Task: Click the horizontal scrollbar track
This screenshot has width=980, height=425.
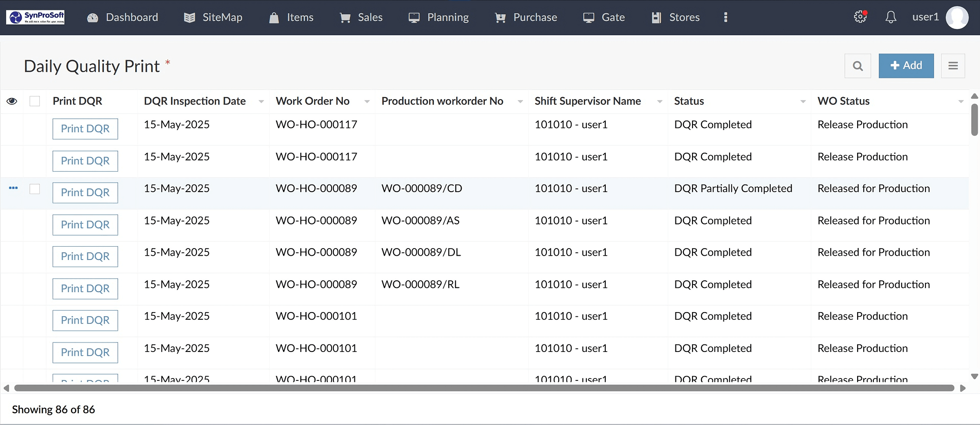Action: 484,388
